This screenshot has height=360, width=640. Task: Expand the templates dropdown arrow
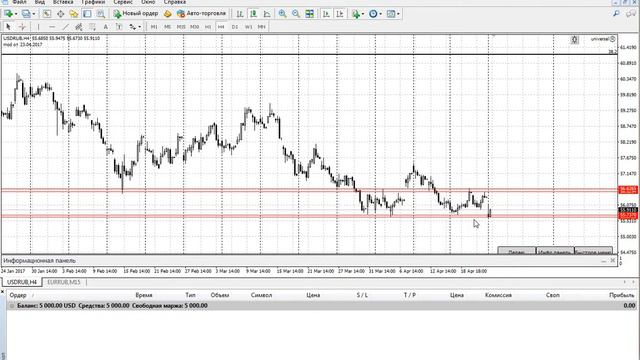[398, 14]
